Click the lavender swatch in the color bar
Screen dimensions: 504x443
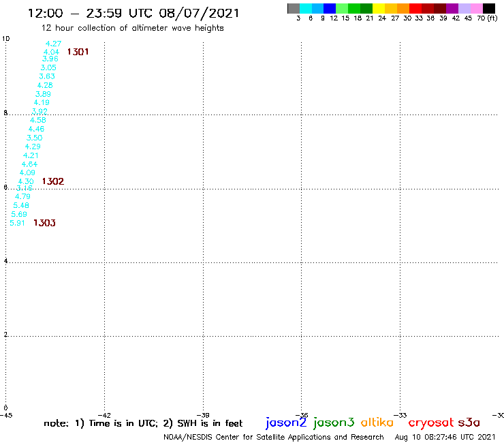tap(464, 8)
